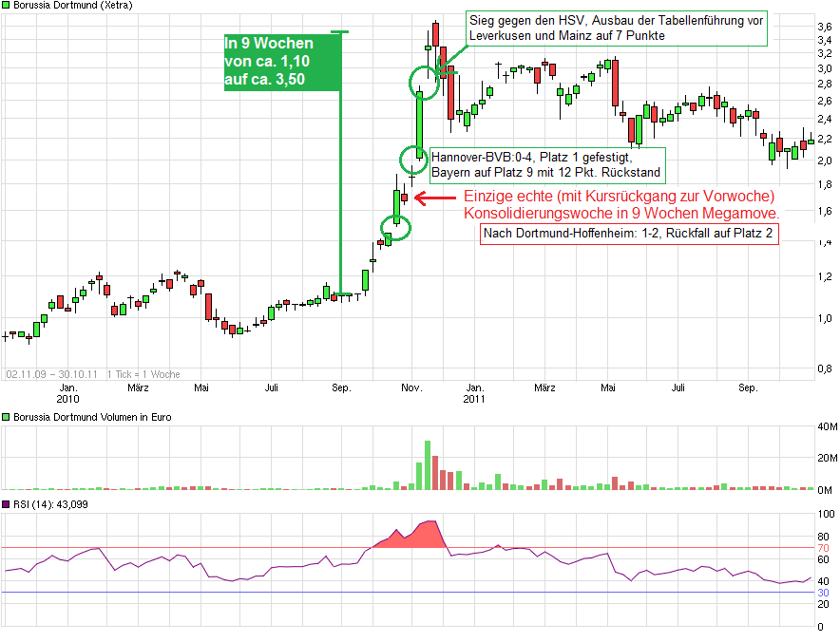Click the 'Hannover-BVB:0-4' annotation text
840x642 pixels.
(546, 165)
